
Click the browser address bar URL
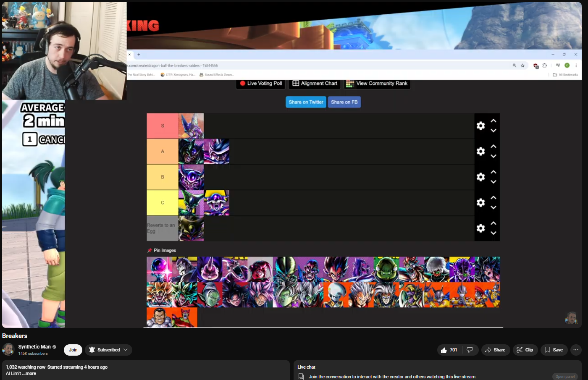(x=173, y=66)
